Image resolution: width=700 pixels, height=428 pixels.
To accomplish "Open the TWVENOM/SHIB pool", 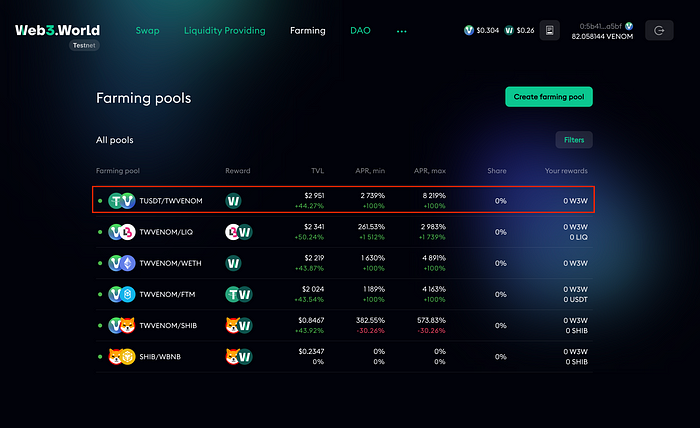I will coord(344,325).
